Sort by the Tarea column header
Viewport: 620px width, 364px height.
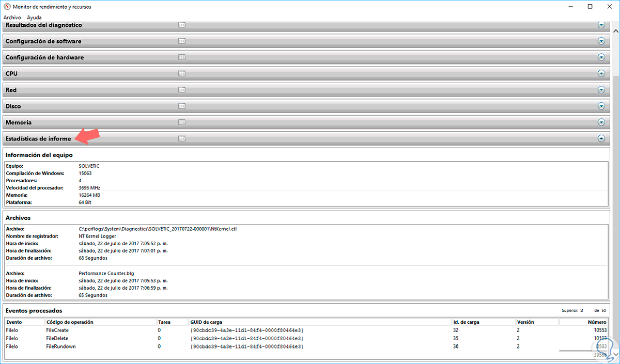[x=173, y=322]
